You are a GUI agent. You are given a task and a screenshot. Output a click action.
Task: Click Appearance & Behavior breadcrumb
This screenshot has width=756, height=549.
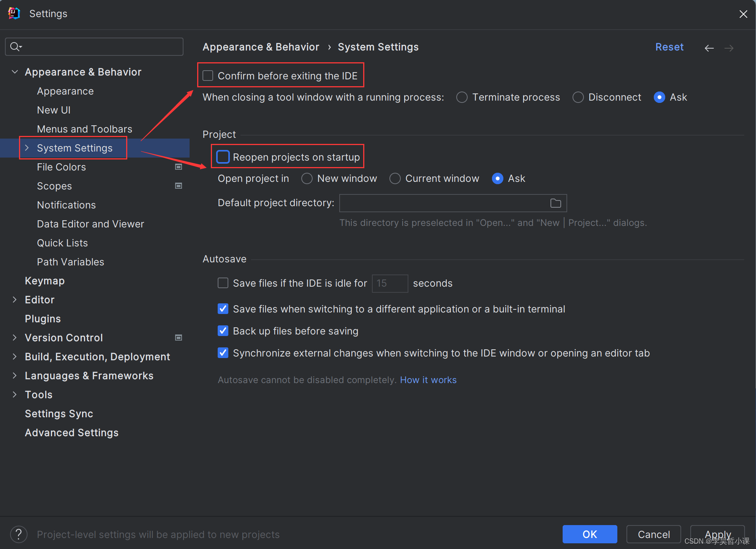261,47
